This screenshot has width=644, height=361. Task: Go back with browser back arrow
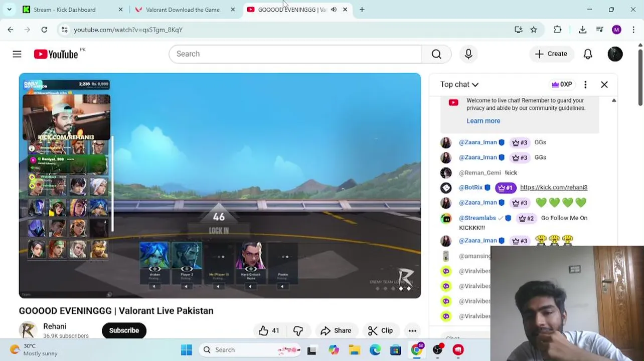[x=11, y=30]
